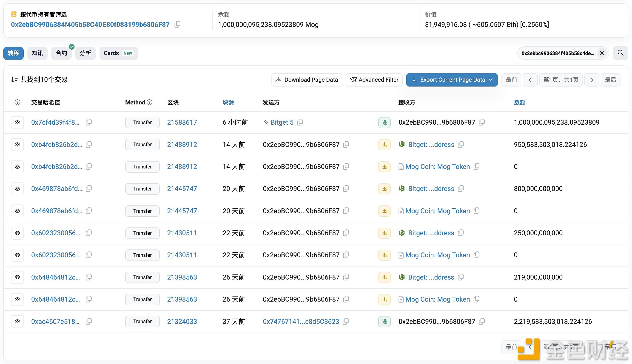Click the 进 direction badge in the 6 小时前 row

pyautogui.click(x=384, y=123)
